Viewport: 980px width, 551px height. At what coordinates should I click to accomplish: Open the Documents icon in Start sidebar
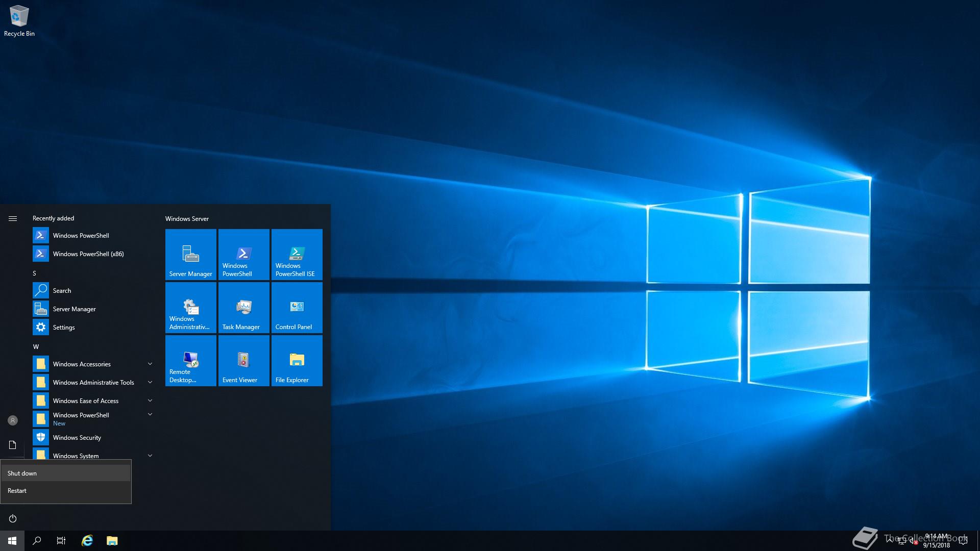tap(13, 445)
